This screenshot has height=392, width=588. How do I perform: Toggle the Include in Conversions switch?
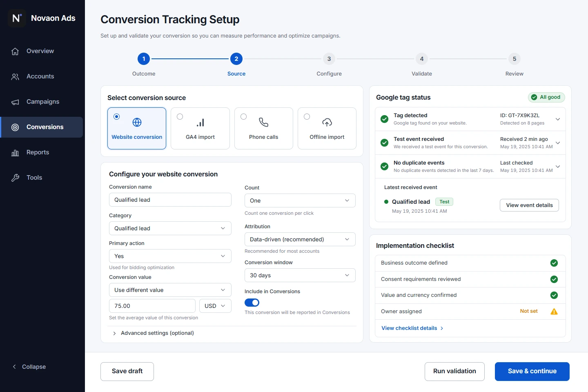pyautogui.click(x=252, y=303)
